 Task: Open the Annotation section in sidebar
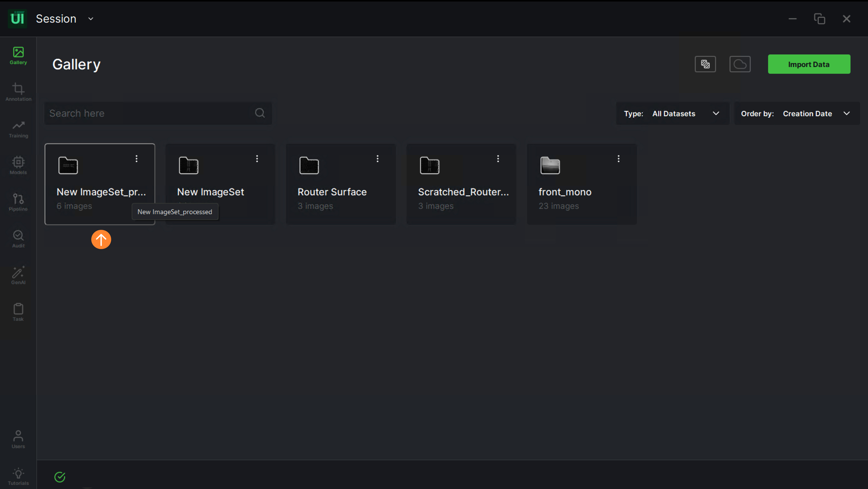click(x=18, y=92)
